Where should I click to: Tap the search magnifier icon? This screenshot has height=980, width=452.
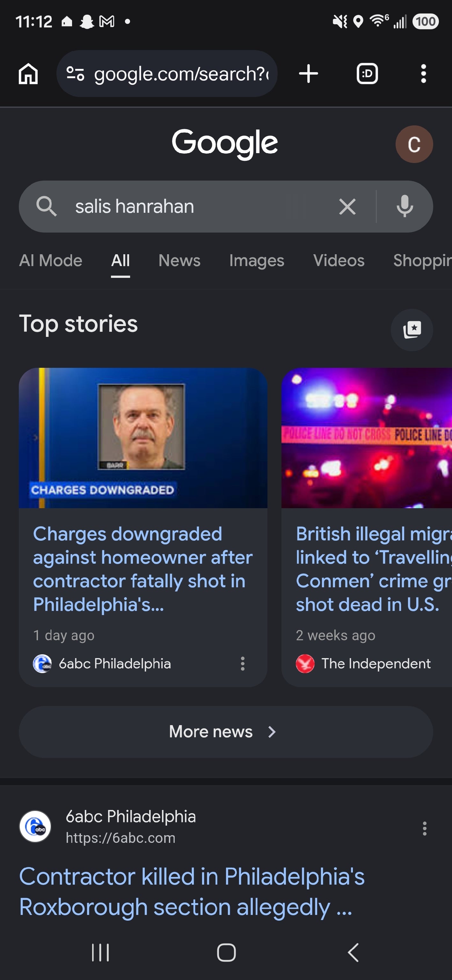pyautogui.click(x=46, y=207)
